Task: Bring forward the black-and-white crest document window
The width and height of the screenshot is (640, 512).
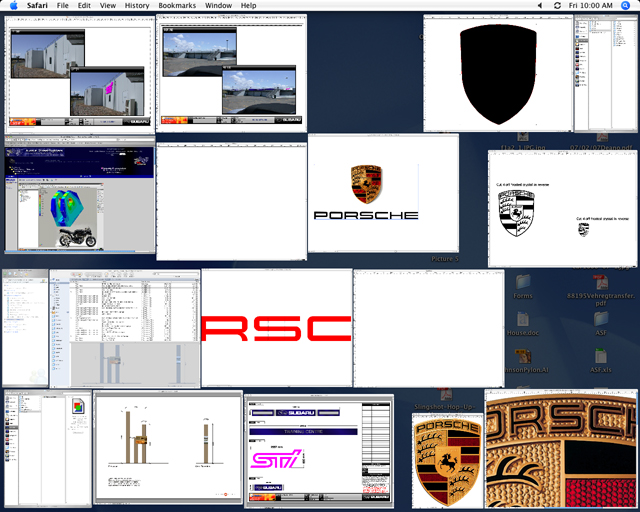Action: pyautogui.click(x=562, y=209)
